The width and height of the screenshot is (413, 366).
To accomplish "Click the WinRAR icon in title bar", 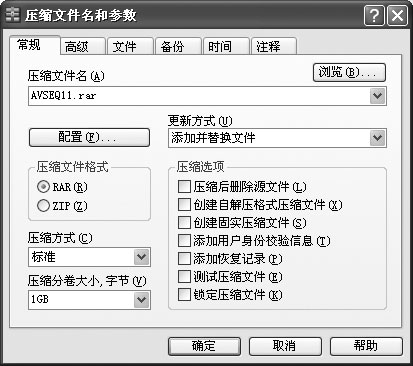I will point(12,15).
